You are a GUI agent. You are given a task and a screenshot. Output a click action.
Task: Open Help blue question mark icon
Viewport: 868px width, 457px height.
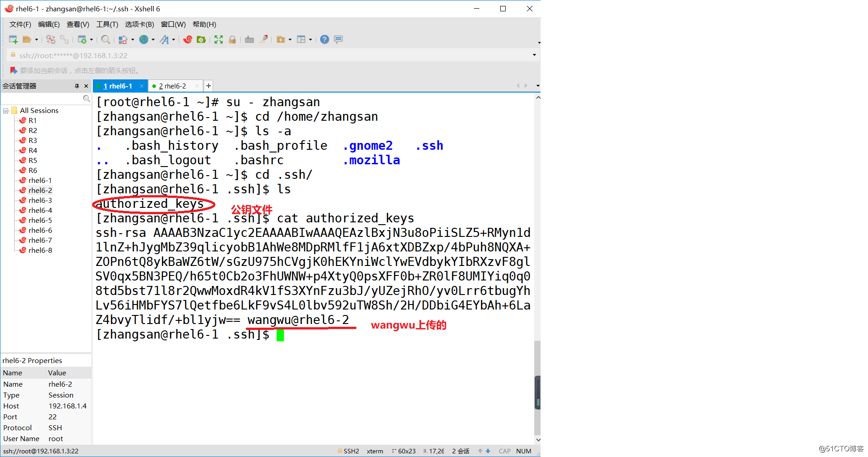[x=324, y=39]
